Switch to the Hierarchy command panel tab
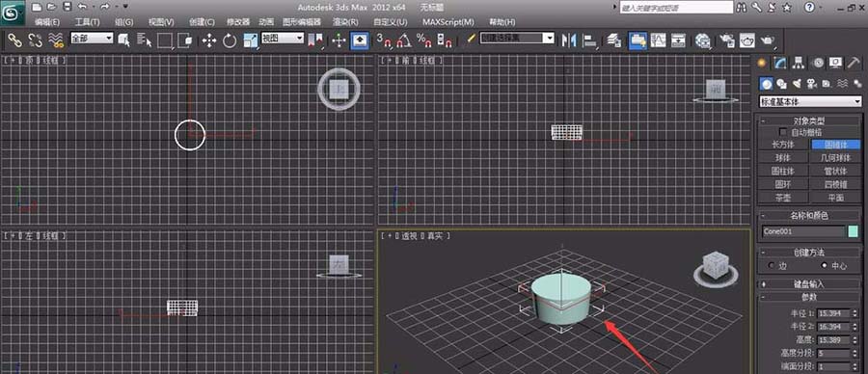The image size is (868, 374). coord(799,63)
